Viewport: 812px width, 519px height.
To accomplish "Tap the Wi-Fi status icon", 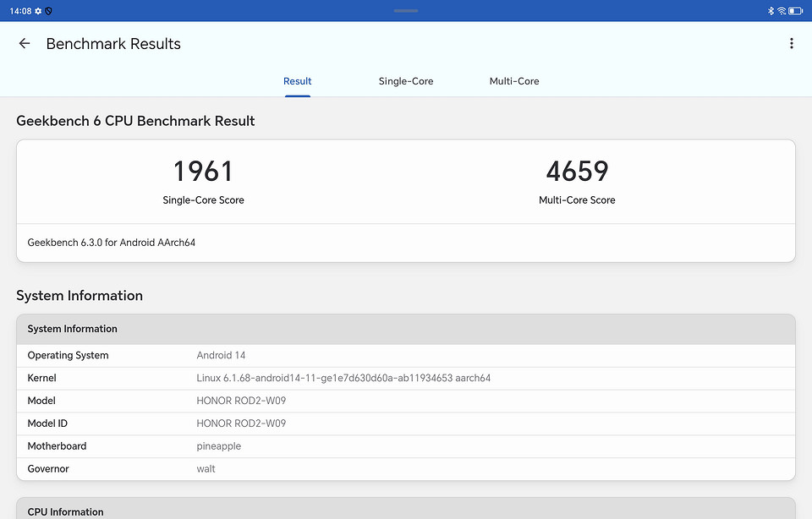I will pyautogui.click(x=782, y=11).
